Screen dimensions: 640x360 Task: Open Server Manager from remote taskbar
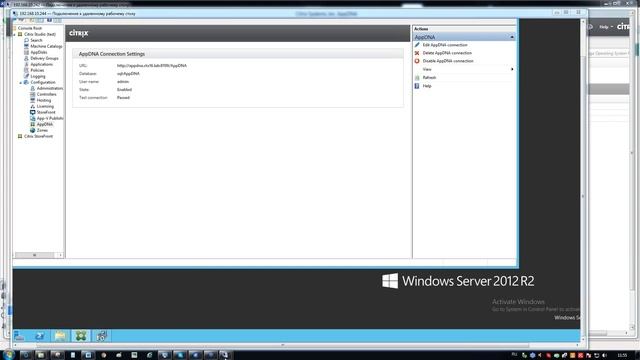point(19,336)
